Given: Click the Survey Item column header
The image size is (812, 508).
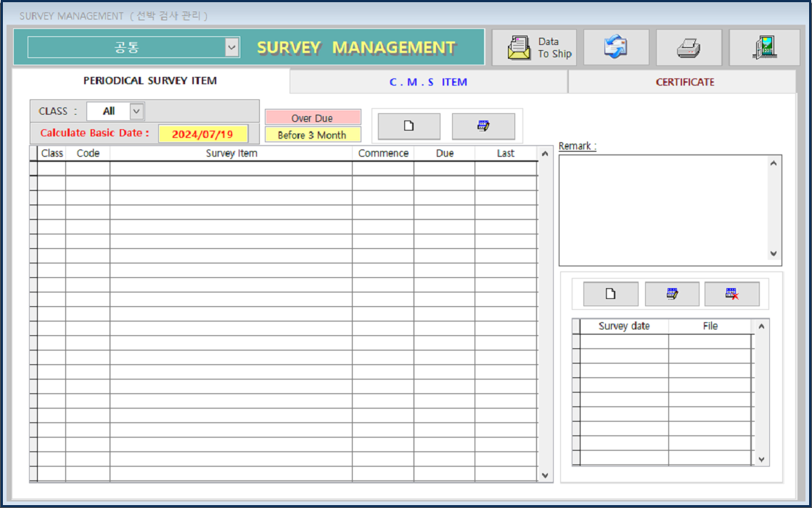Looking at the screenshot, I should point(231,153).
